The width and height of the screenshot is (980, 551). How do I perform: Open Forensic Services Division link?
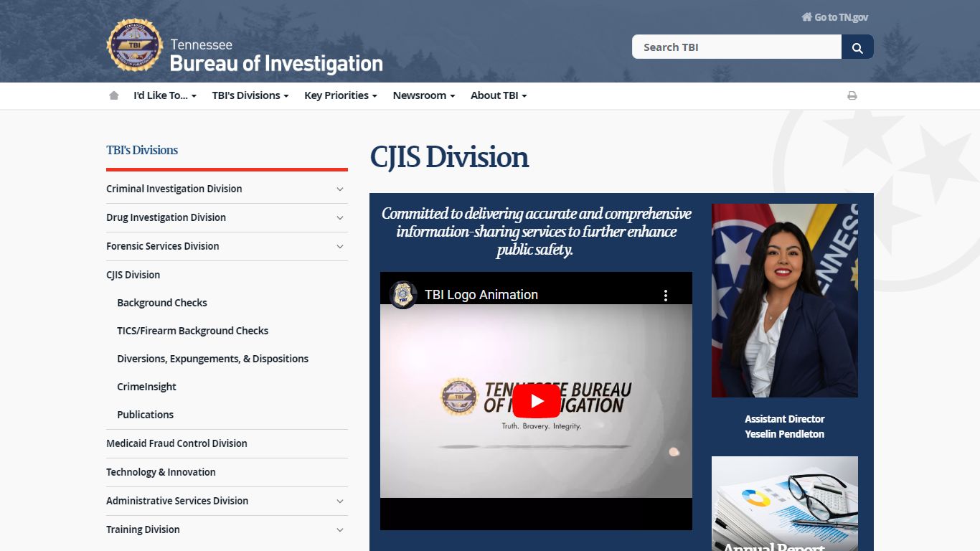click(x=163, y=246)
